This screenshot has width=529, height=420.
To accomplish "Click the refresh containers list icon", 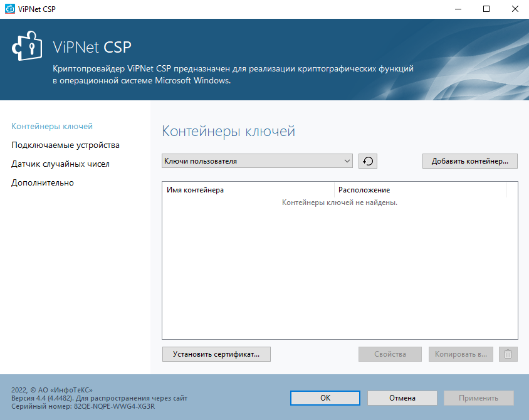I will (368, 161).
